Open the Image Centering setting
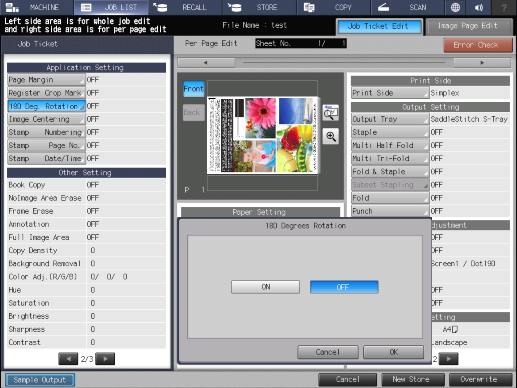Image resolution: width=517 pixels, height=388 pixels. (46, 119)
